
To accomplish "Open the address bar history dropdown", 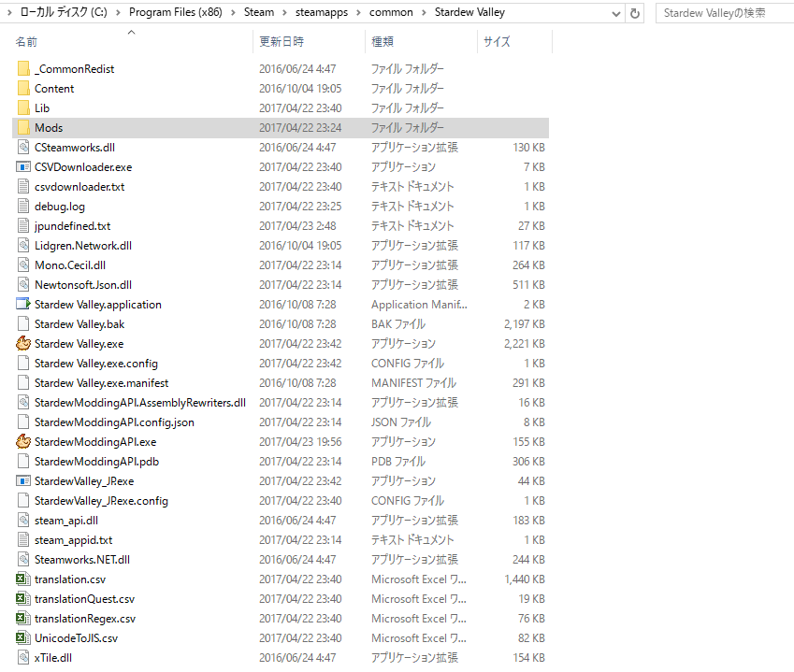I will tap(615, 13).
